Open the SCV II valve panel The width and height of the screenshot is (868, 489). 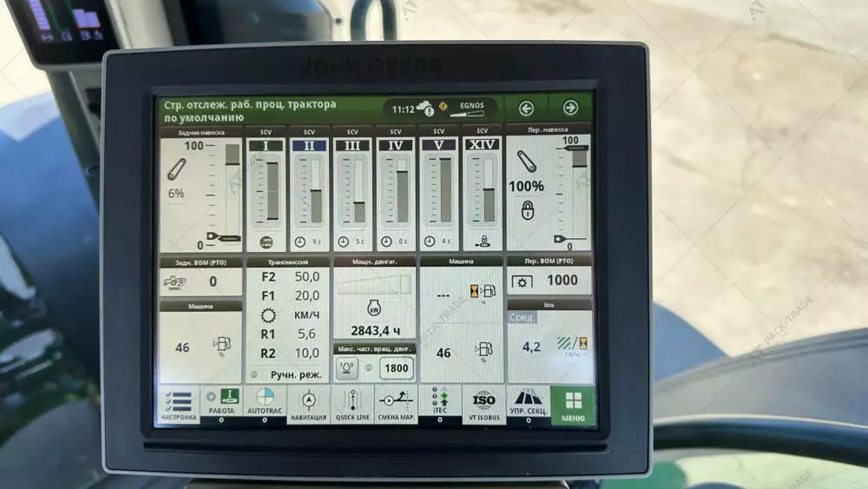tap(309, 188)
